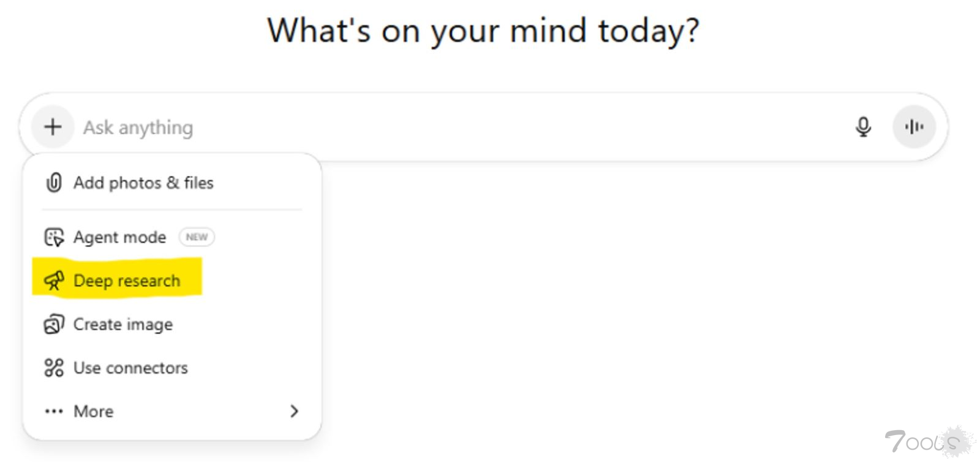Image resolution: width=980 pixels, height=462 pixels.
Task: Select the highlighted "Deep research" text
Action: (127, 281)
